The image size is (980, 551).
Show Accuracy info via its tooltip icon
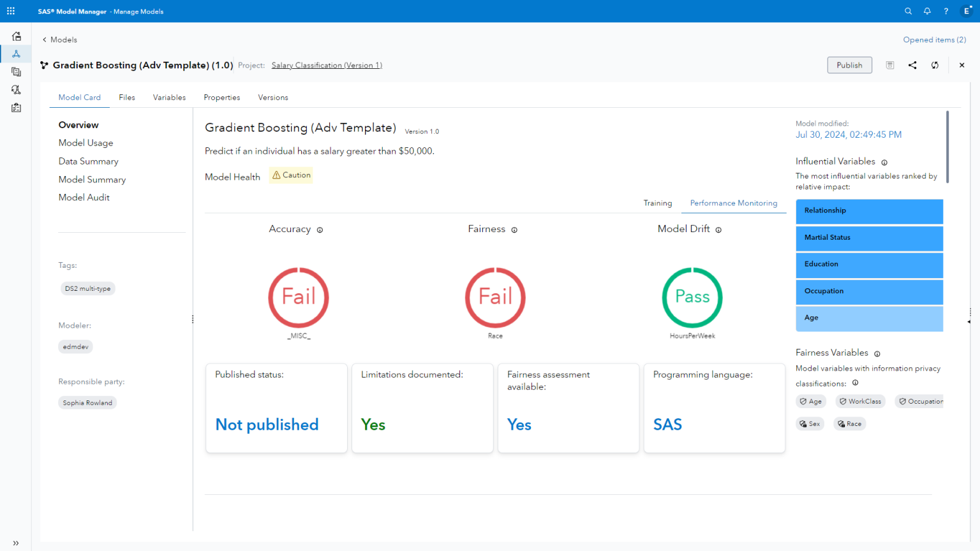(320, 230)
